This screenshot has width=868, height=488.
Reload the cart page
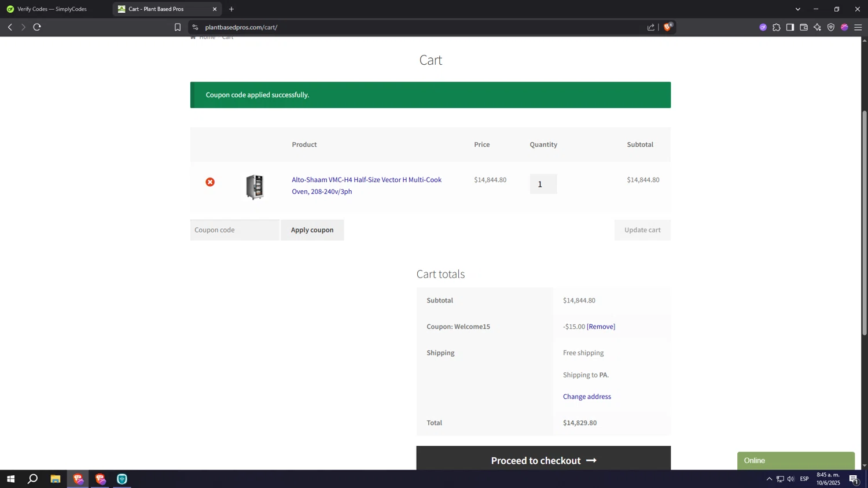37,27
